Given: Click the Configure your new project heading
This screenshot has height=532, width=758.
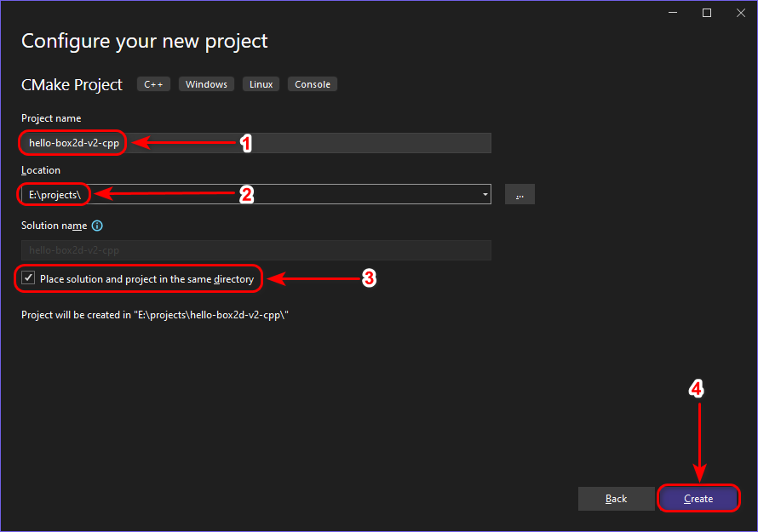Looking at the screenshot, I should tap(144, 41).
